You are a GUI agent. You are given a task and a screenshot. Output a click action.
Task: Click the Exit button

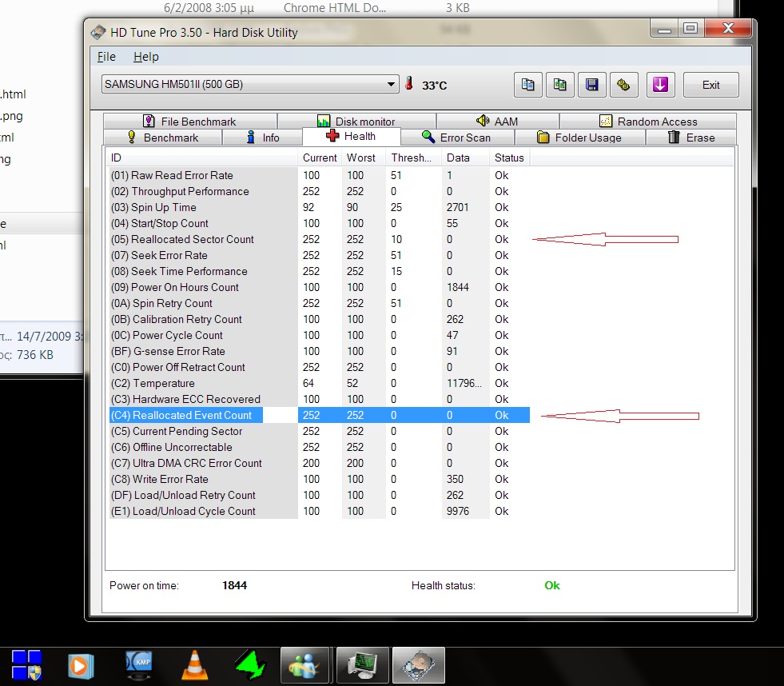click(710, 85)
